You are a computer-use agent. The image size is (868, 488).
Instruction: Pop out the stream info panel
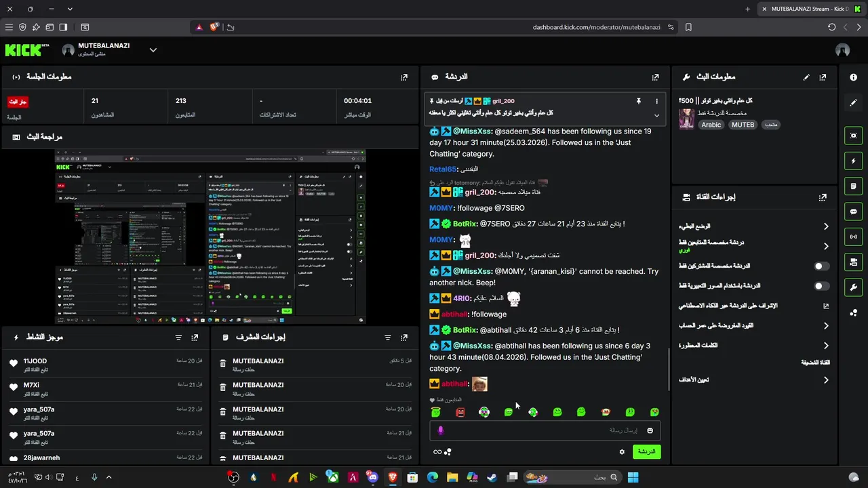point(823,77)
